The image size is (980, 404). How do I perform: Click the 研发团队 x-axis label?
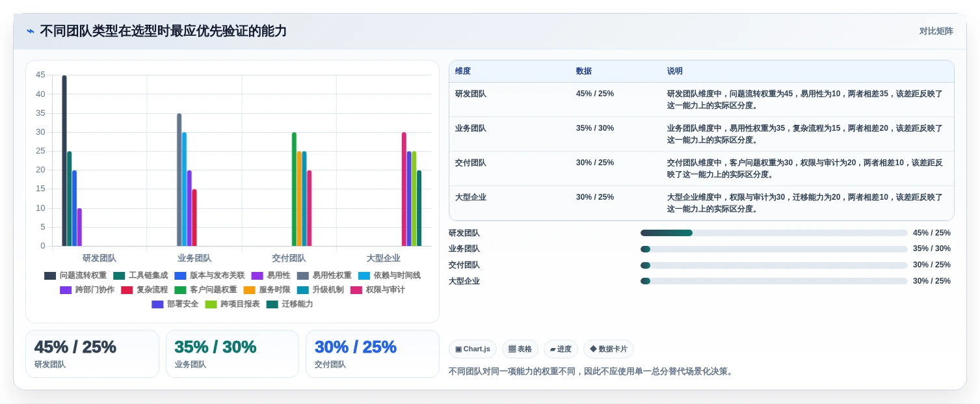(99, 258)
